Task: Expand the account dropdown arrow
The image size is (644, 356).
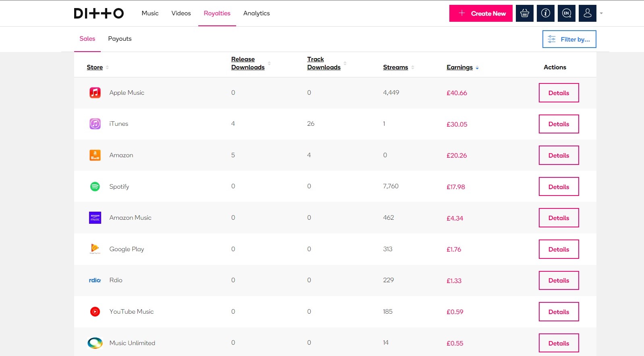Action: 601,13
